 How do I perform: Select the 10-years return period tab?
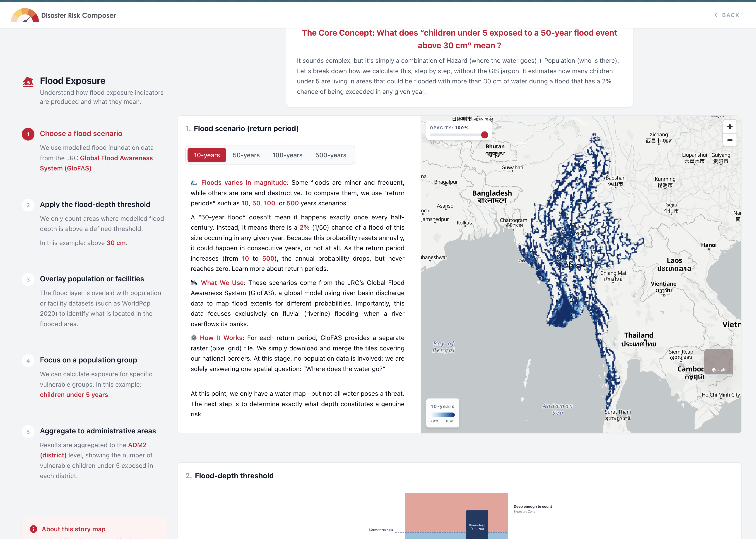(x=207, y=155)
